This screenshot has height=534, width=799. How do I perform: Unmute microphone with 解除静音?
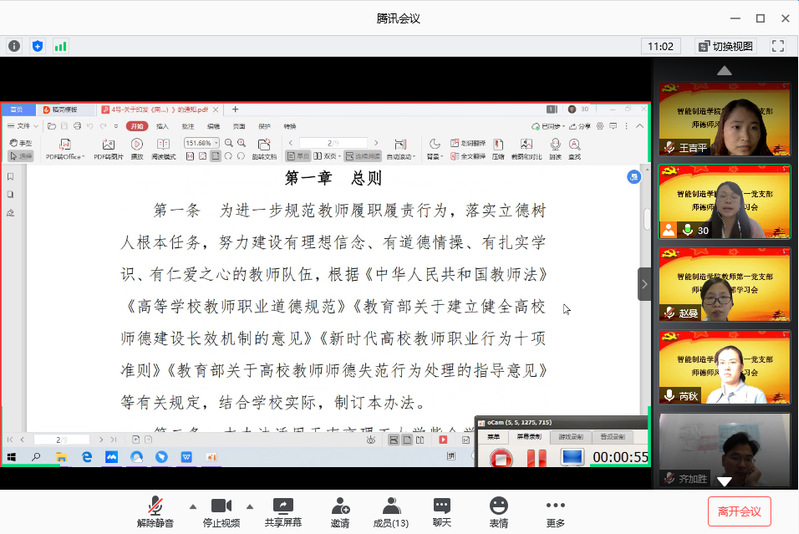coord(155,512)
